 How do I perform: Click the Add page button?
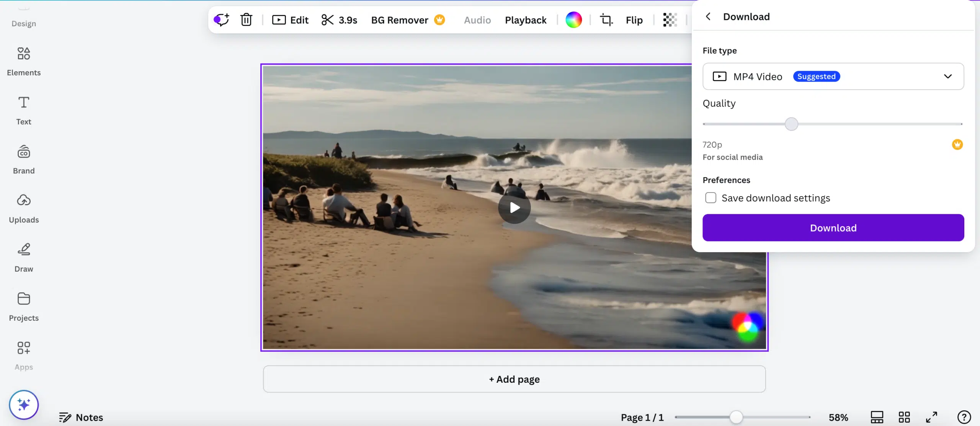[x=514, y=379]
